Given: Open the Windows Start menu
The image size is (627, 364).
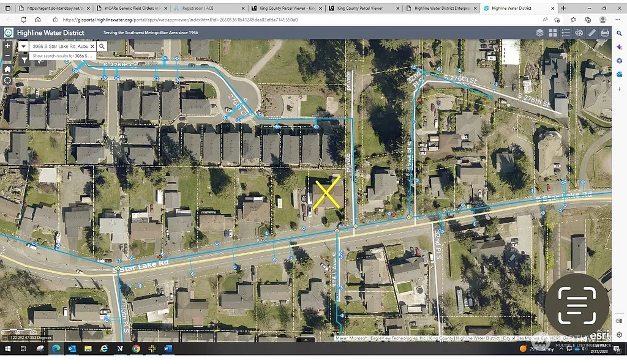Looking at the screenshot, I should tap(7, 349).
